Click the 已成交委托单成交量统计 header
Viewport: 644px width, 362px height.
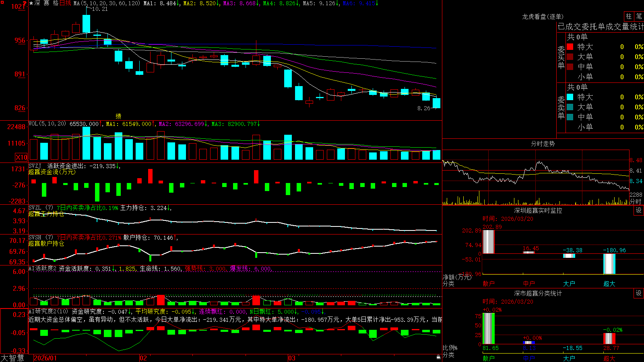coord(601,27)
